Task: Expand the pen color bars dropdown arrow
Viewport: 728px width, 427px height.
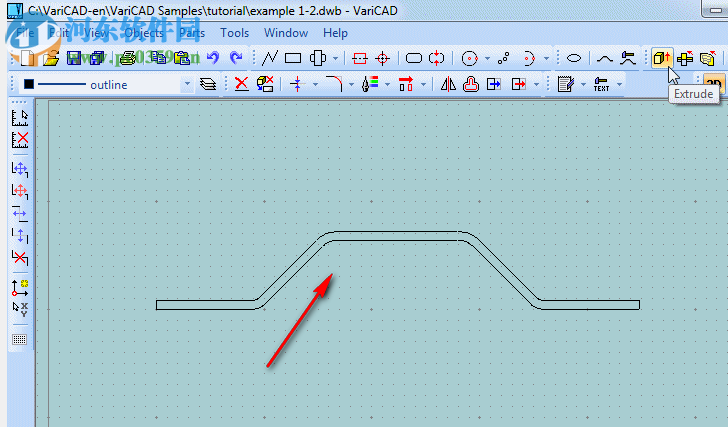Action: click(387, 84)
